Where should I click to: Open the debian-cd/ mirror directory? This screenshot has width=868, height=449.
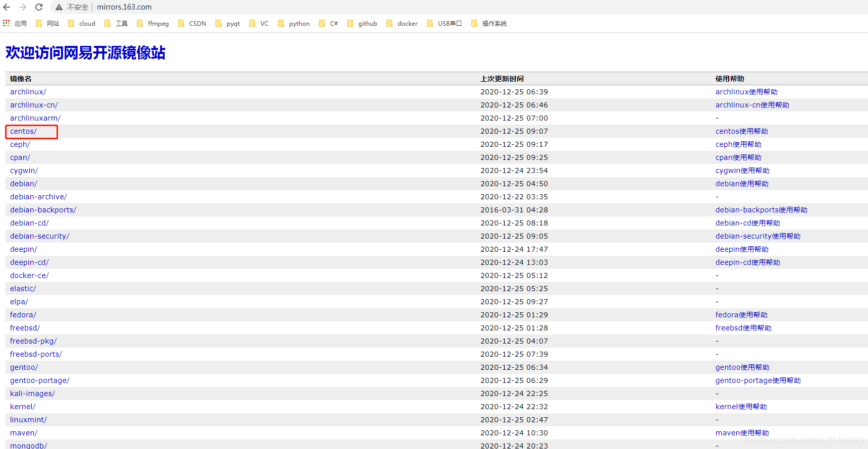tap(29, 223)
